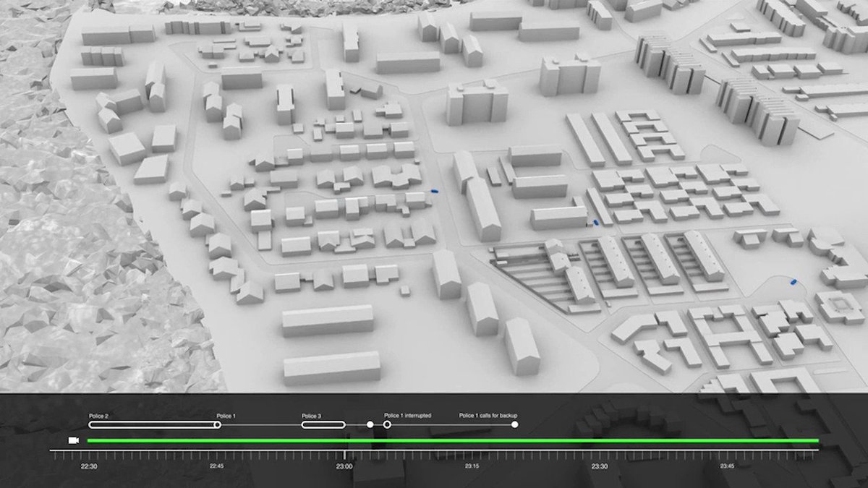Click the Police 2 label text

[x=98, y=416]
